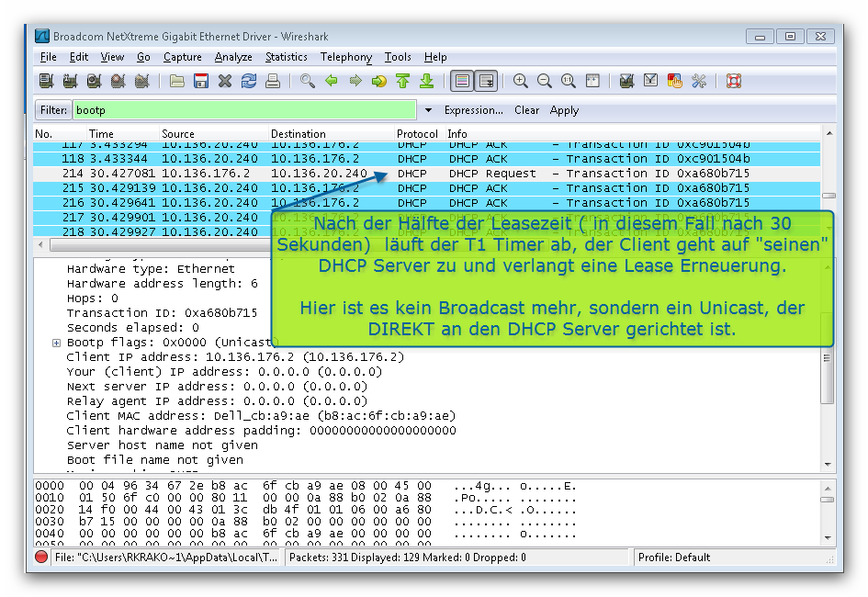Open the File menu

pyautogui.click(x=48, y=57)
